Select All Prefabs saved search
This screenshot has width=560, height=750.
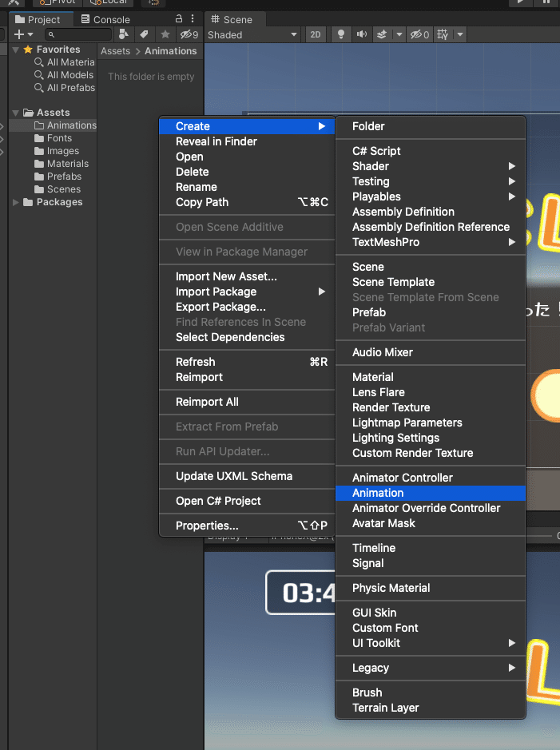coord(65,88)
